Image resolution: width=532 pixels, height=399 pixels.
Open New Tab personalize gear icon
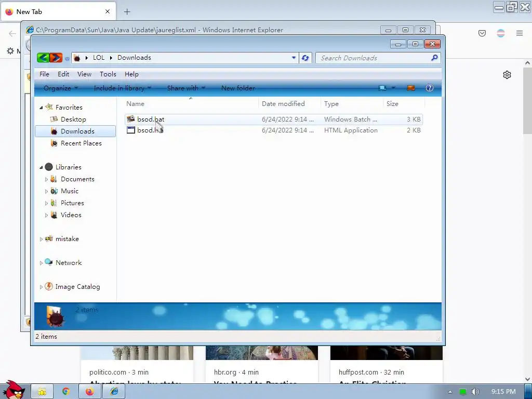coord(507,75)
